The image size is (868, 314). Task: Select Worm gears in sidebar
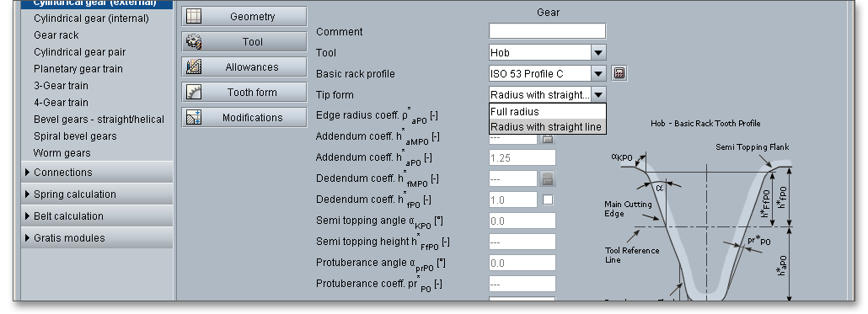point(62,152)
